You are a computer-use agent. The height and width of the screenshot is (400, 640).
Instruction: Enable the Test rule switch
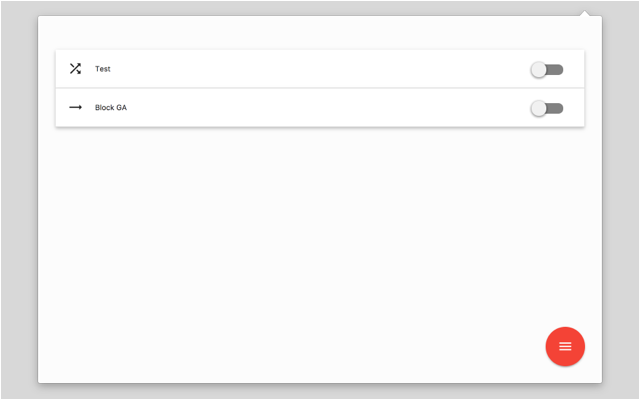(547, 70)
